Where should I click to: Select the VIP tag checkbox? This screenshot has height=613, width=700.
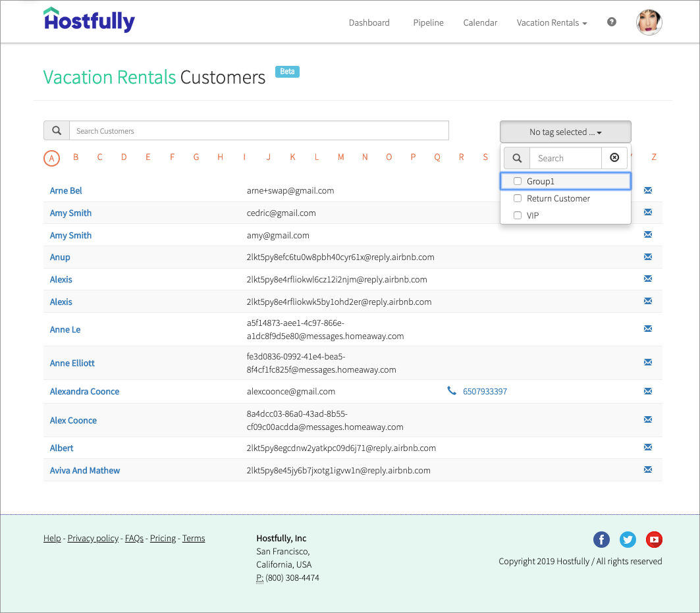(518, 215)
